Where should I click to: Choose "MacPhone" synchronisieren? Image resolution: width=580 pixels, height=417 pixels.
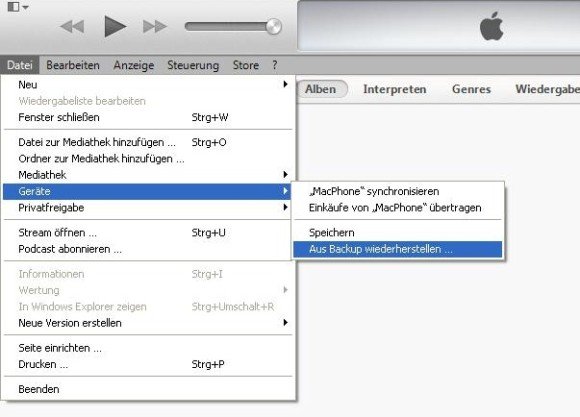click(398, 191)
